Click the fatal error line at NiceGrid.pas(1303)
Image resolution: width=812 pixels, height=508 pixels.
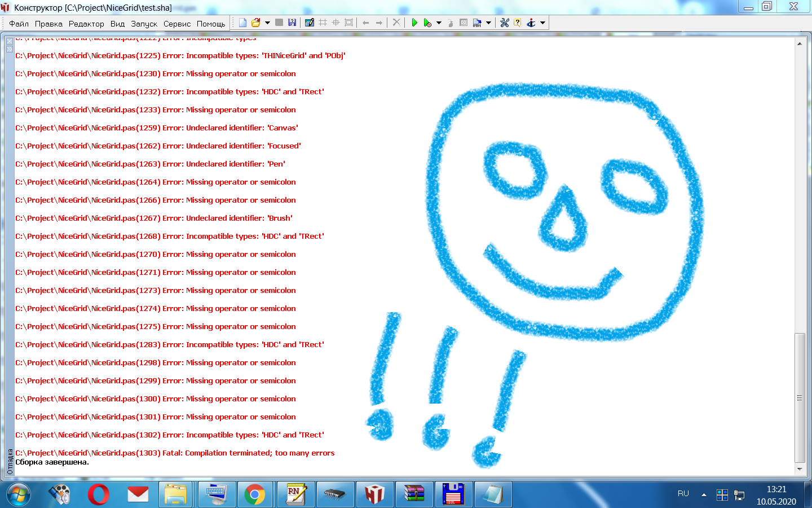pos(175,453)
